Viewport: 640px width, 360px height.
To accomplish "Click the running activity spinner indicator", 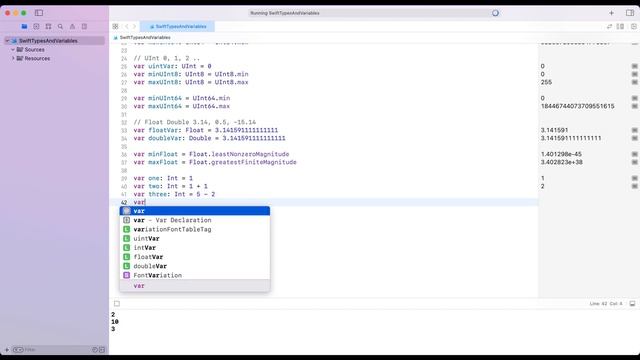I will tap(495, 13).
